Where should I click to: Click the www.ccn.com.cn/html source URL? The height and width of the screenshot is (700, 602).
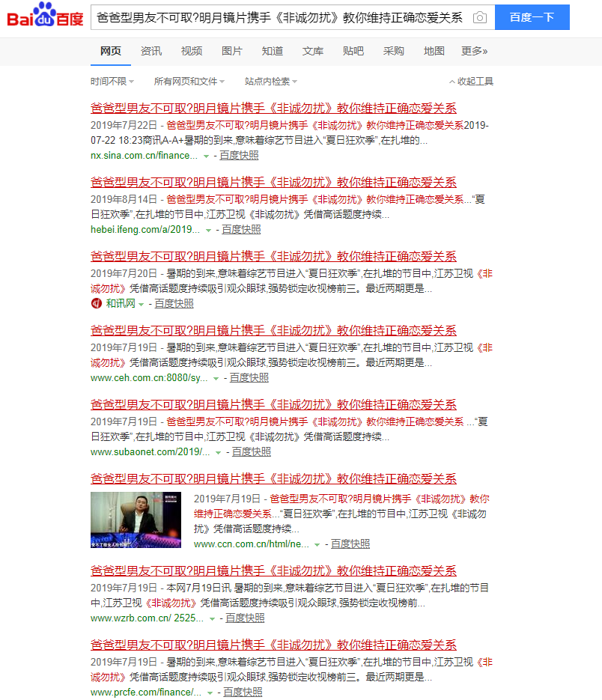(252, 544)
